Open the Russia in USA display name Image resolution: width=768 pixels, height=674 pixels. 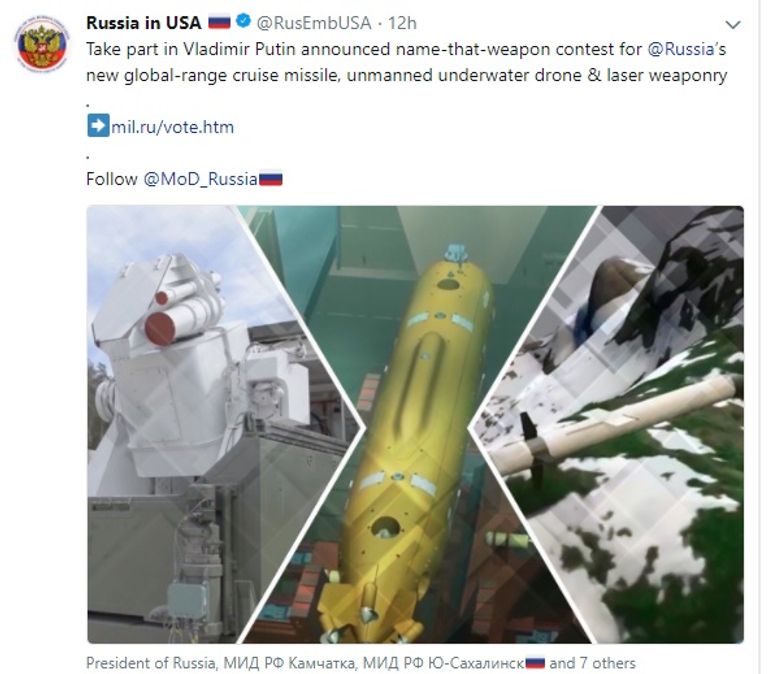[x=144, y=23]
